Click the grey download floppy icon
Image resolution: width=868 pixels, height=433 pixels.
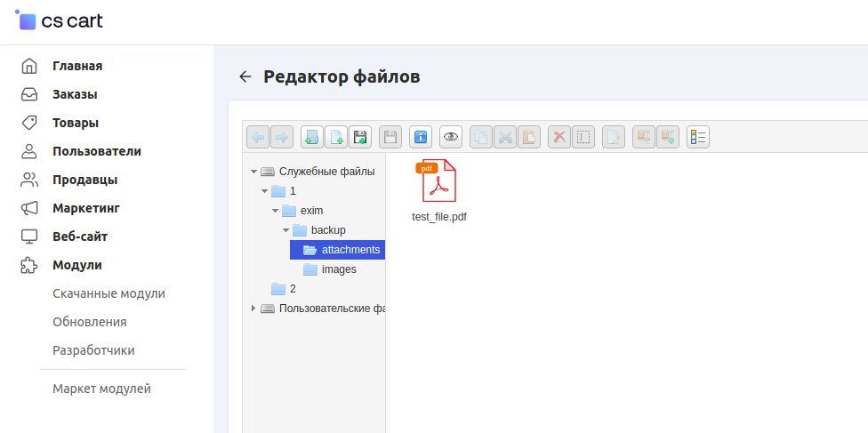[390, 137]
